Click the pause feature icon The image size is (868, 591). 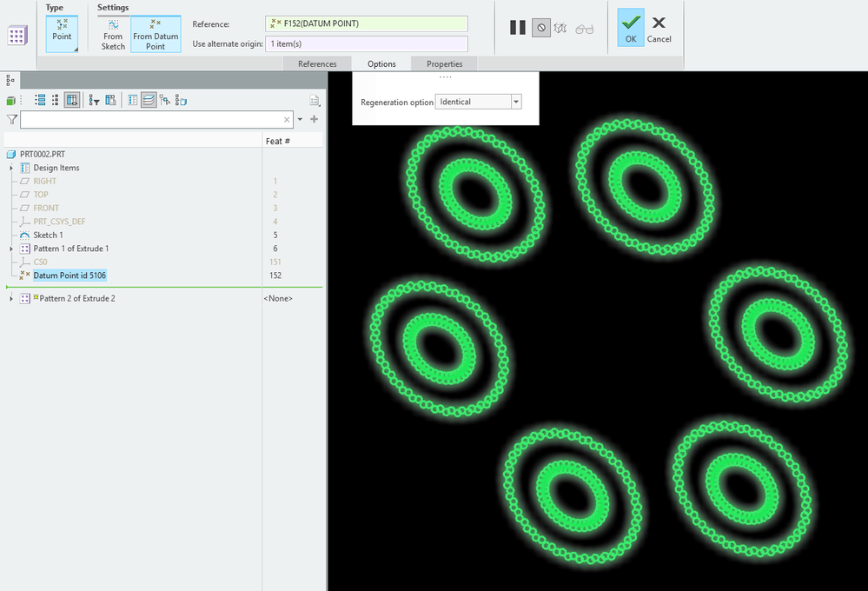[517, 28]
